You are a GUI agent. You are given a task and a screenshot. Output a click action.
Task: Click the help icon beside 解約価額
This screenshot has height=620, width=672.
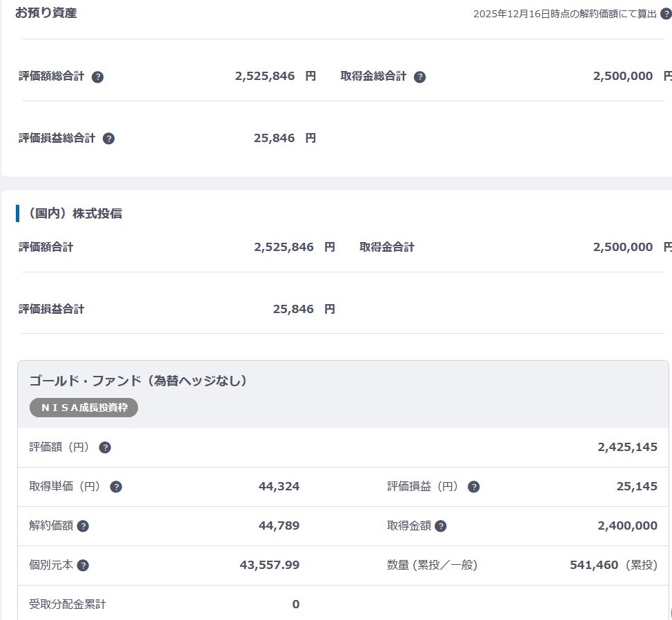(x=83, y=526)
